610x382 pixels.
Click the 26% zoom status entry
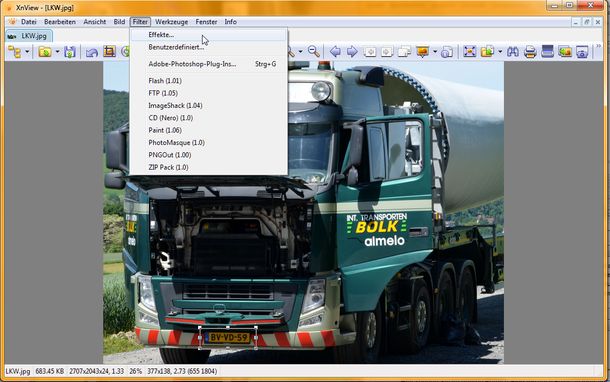pyautogui.click(x=135, y=371)
